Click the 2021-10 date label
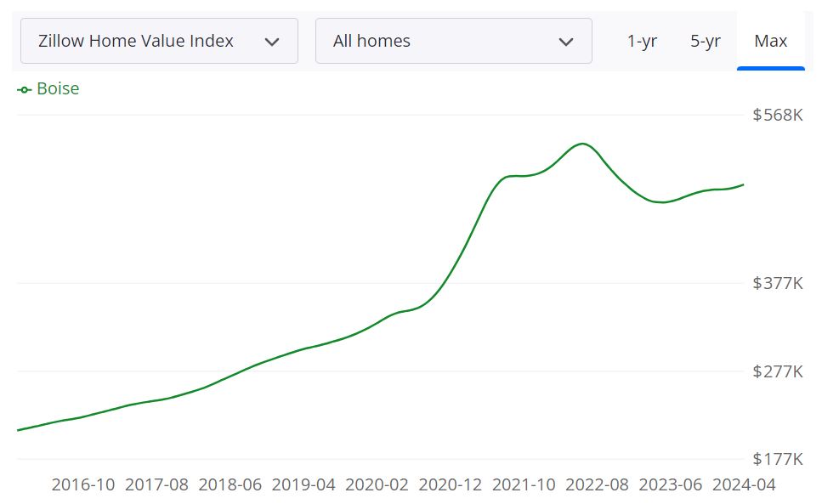The height and width of the screenshot is (504, 822). click(523, 484)
